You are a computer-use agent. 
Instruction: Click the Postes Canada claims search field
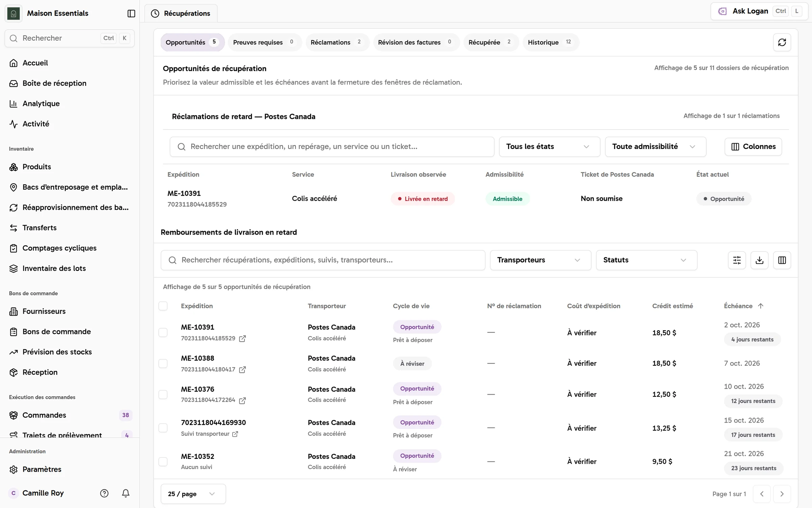[x=332, y=147]
